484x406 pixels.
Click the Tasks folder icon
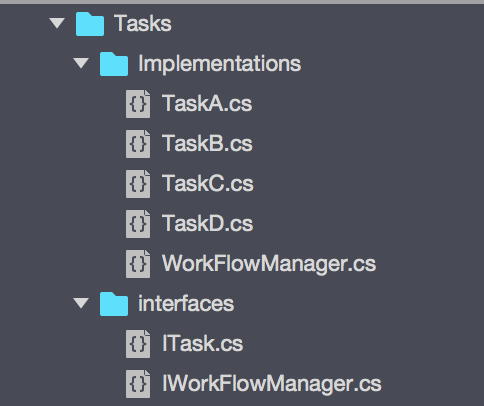(90, 24)
